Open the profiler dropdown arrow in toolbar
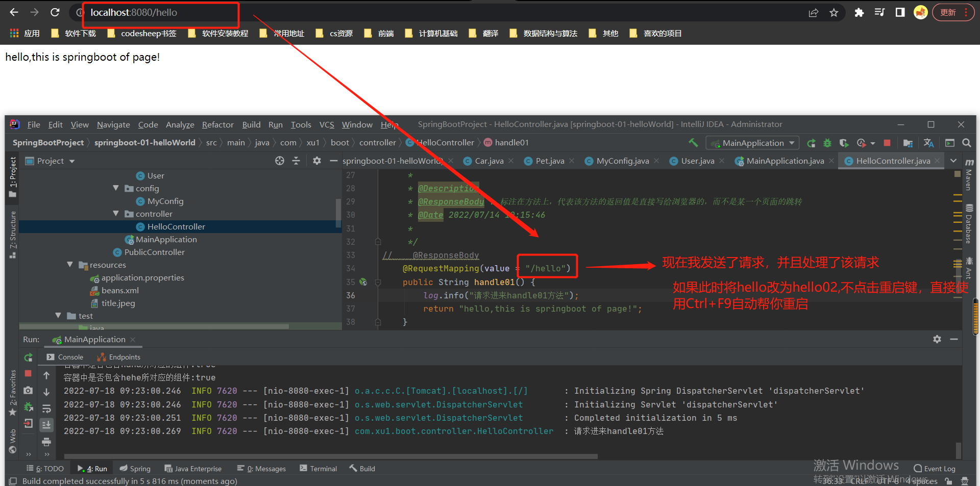This screenshot has width=980, height=486. click(x=873, y=143)
